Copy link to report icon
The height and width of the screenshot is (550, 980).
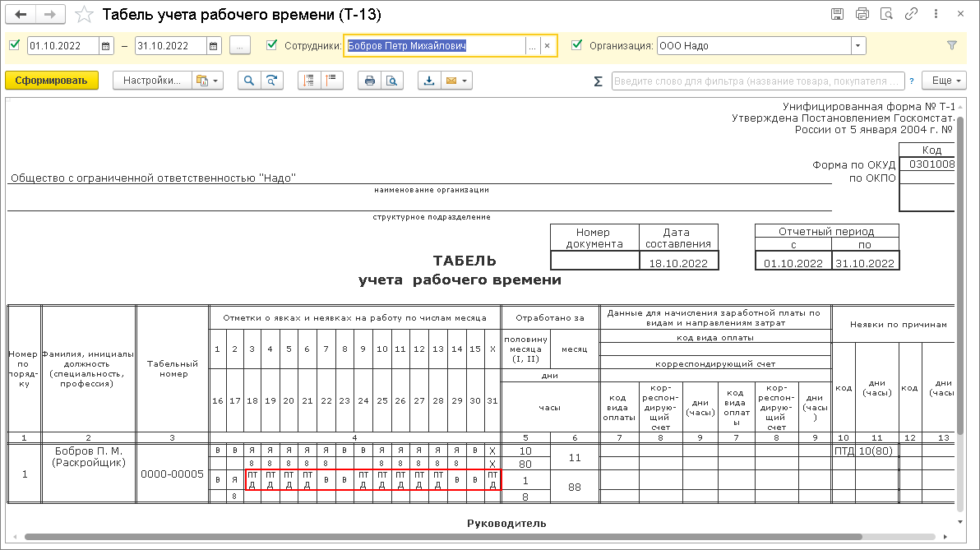(911, 14)
